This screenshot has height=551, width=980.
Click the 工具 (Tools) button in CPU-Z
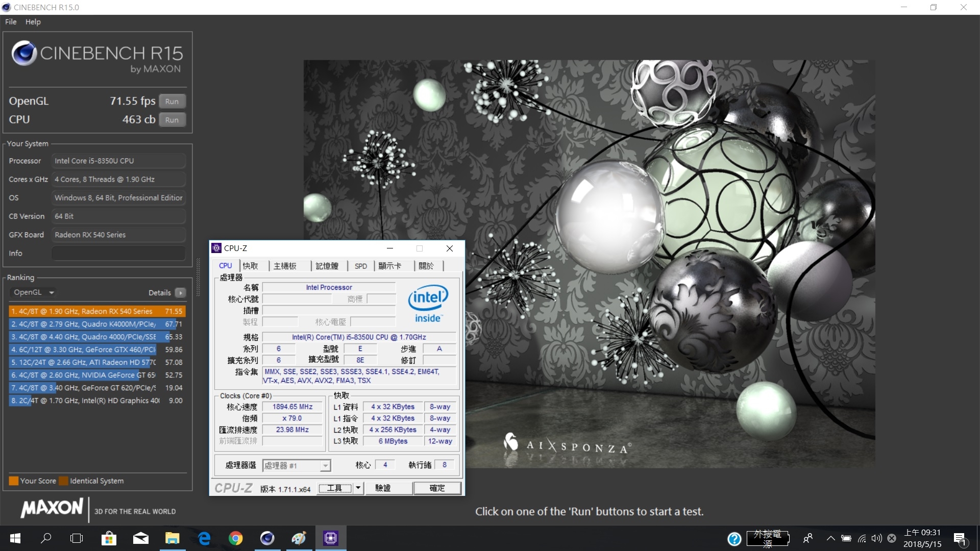[x=335, y=488]
